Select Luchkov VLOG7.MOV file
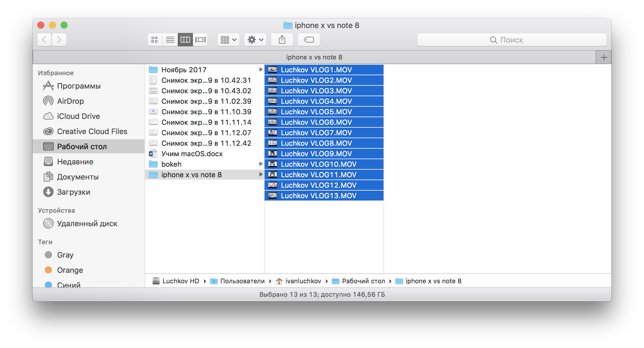 [x=316, y=133]
